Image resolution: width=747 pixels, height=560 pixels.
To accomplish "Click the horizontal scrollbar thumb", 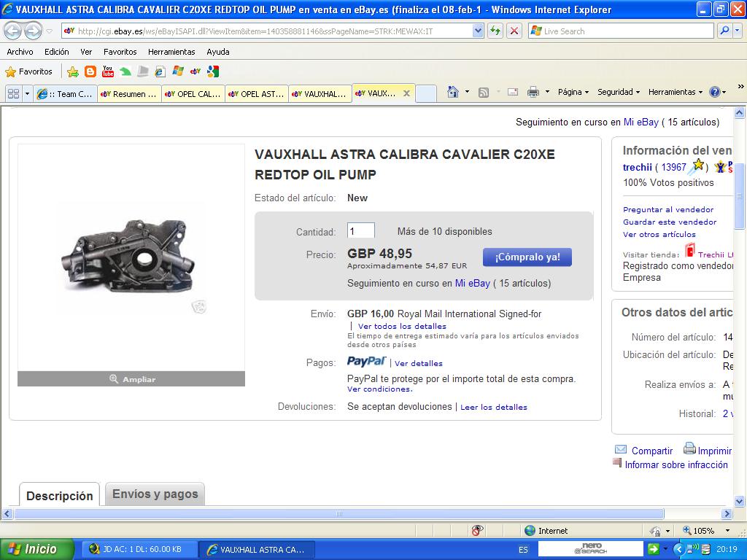I will pos(338,514).
